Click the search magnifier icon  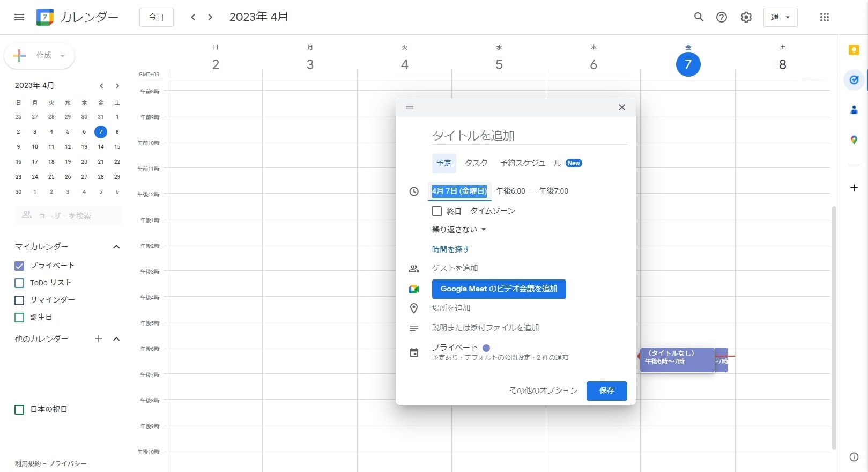click(699, 17)
